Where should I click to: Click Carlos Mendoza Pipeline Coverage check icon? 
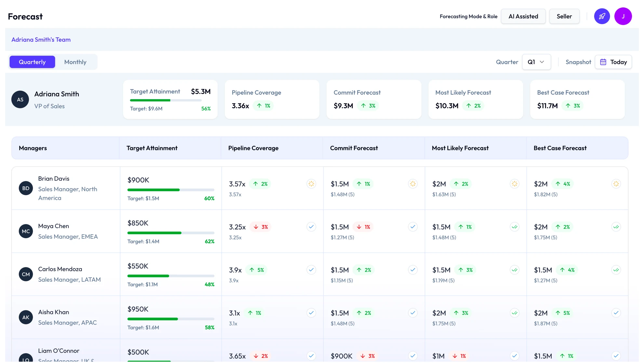click(311, 270)
